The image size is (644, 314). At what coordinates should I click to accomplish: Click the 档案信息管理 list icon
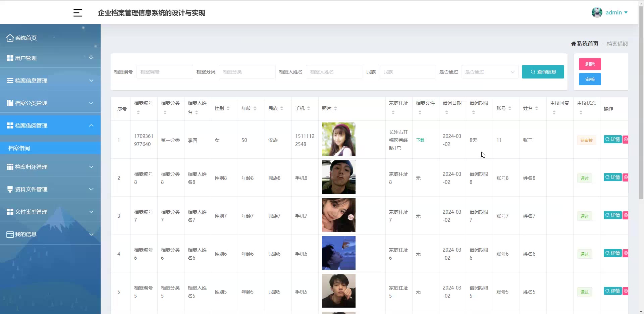pos(10,81)
